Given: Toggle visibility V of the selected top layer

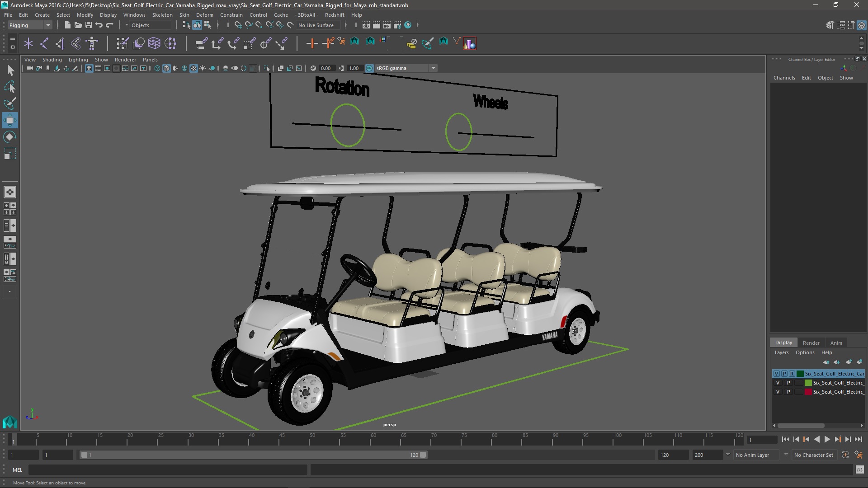Looking at the screenshot, I should pos(776,374).
